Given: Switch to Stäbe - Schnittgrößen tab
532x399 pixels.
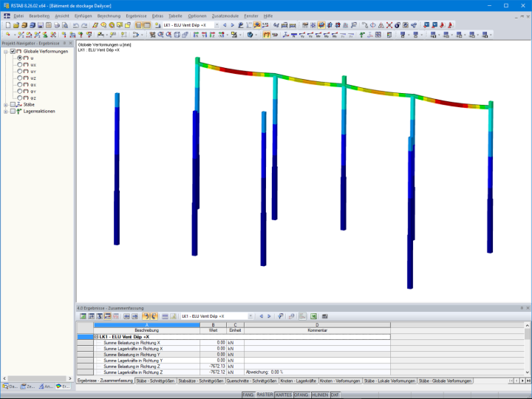Looking at the screenshot, I should [155, 381].
